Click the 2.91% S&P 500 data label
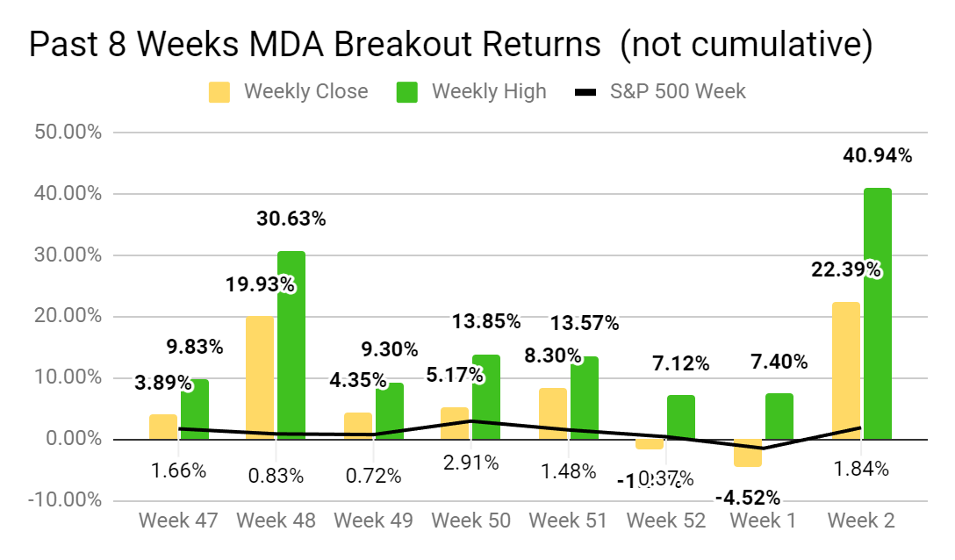The width and height of the screenshot is (955, 560). (x=474, y=463)
